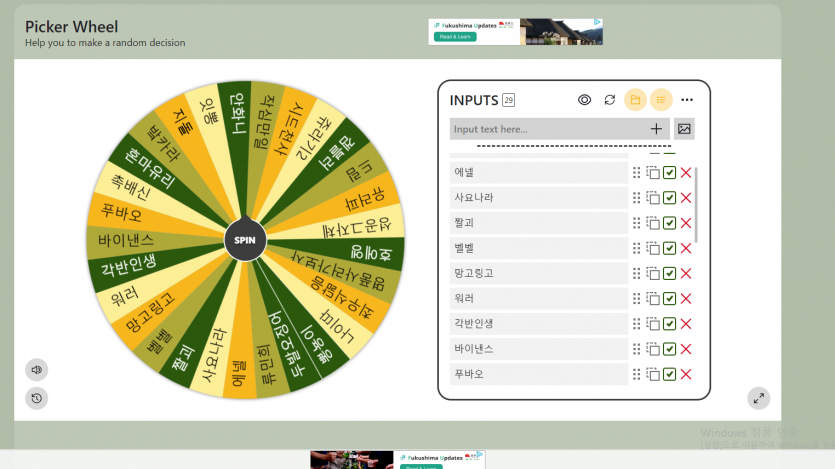The height and width of the screenshot is (469, 835).
Task: Open the ad info icon on top banner
Action: click(597, 22)
